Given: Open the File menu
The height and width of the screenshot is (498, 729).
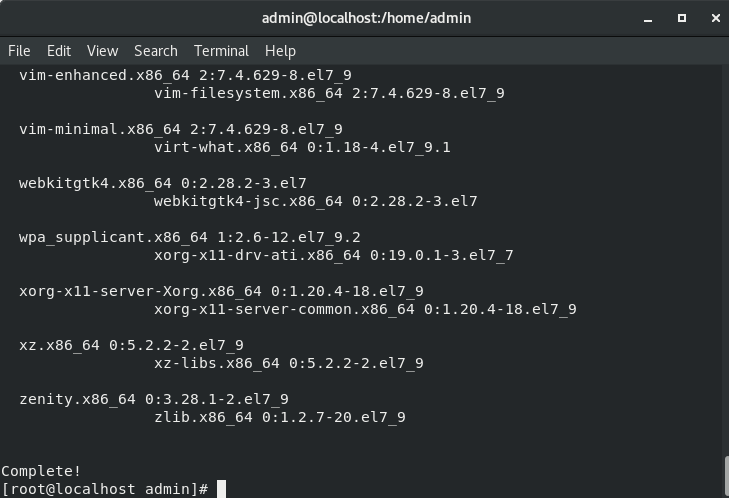Looking at the screenshot, I should coord(19,50).
